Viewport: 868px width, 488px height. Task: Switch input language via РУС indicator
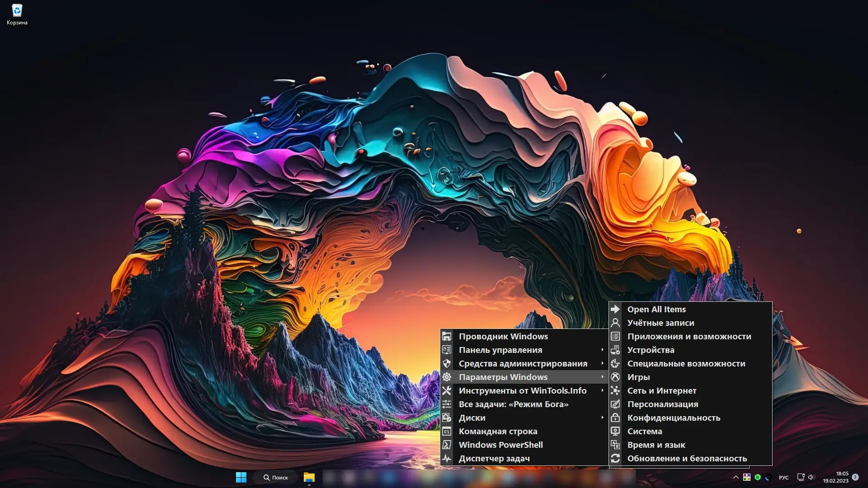coord(783,477)
